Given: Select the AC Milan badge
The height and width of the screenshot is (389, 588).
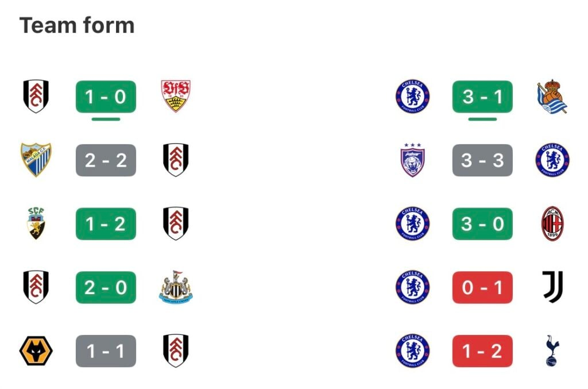Looking at the screenshot, I should pyautogui.click(x=552, y=224).
